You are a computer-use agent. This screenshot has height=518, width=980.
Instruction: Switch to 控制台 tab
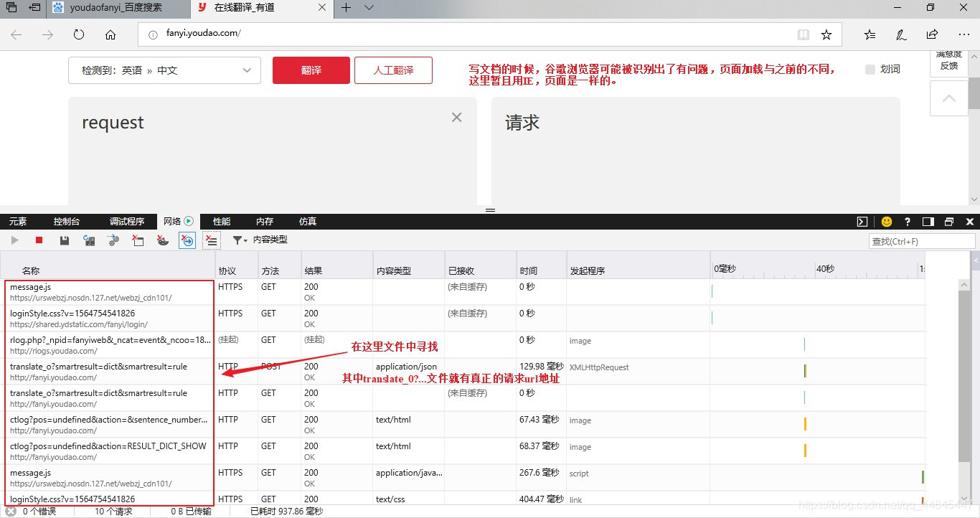[x=67, y=222]
